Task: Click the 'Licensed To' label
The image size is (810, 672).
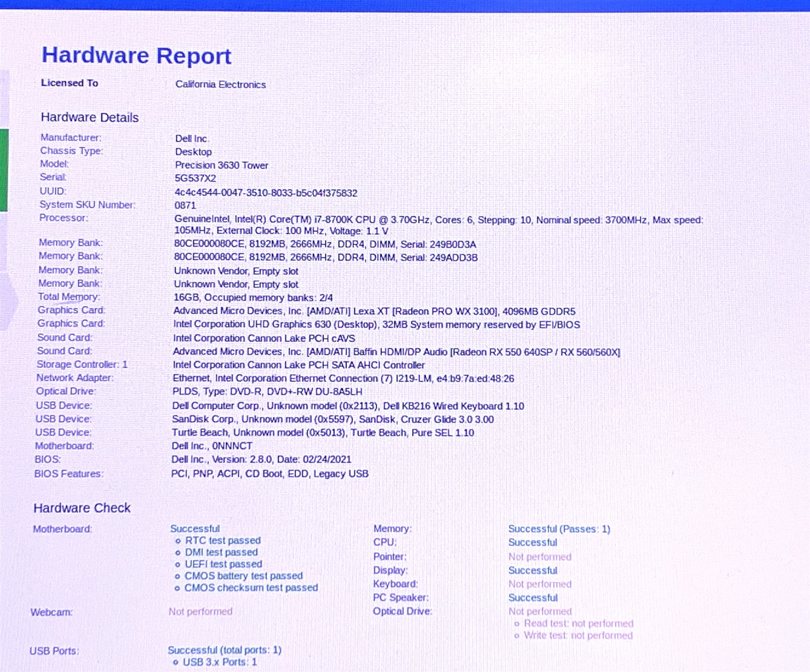Action: 69,83
